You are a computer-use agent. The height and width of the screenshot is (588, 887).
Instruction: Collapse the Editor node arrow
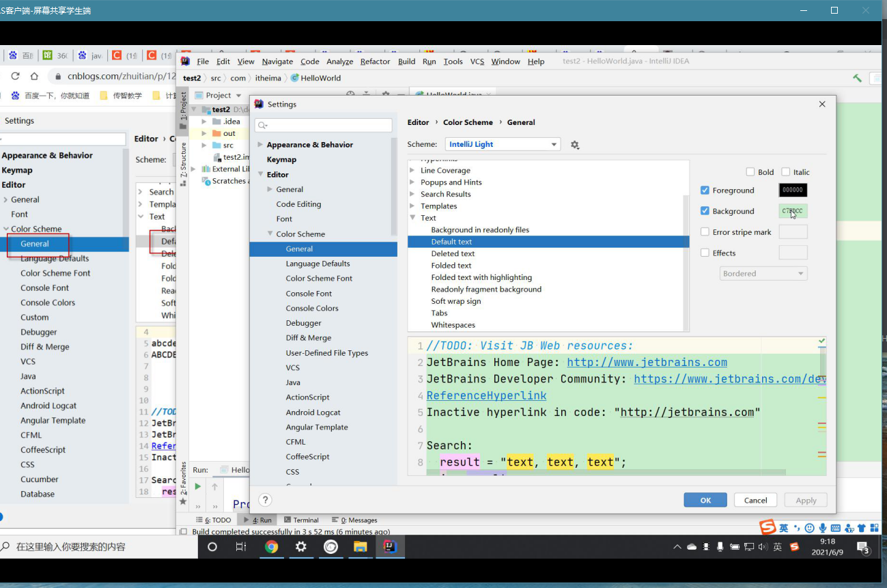[x=260, y=175]
